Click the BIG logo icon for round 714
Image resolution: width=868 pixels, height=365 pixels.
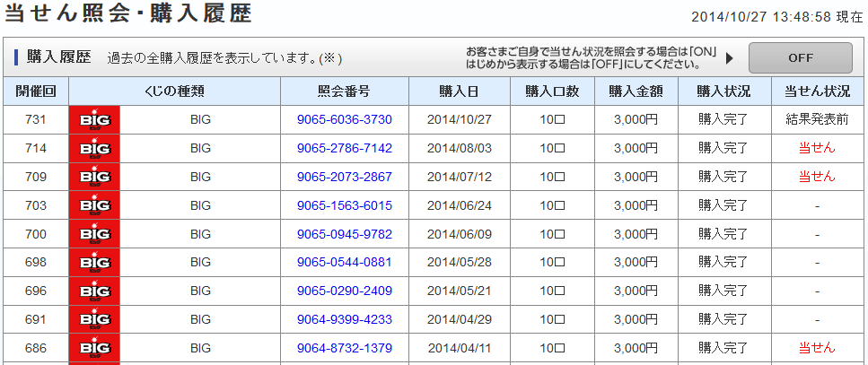[x=94, y=148]
